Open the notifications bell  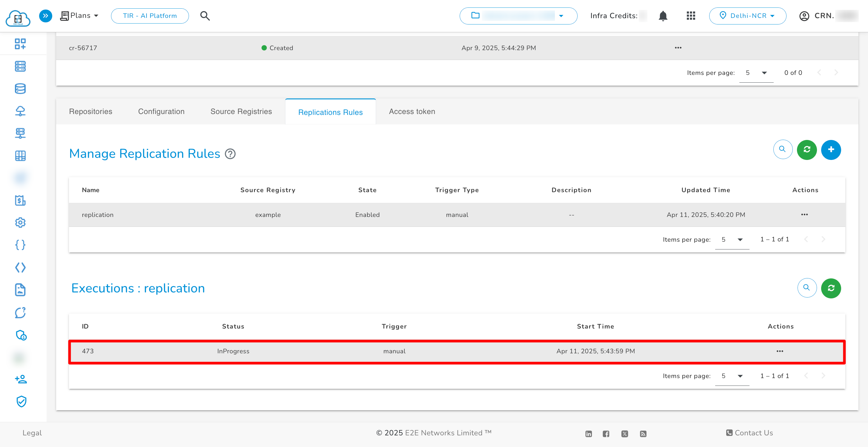point(662,16)
